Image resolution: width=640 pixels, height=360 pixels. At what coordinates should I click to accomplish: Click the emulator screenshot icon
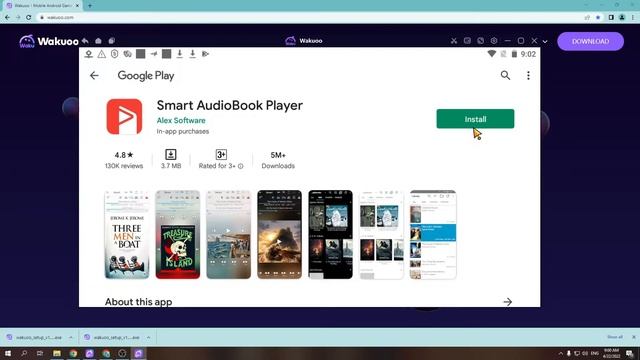click(x=467, y=41)
